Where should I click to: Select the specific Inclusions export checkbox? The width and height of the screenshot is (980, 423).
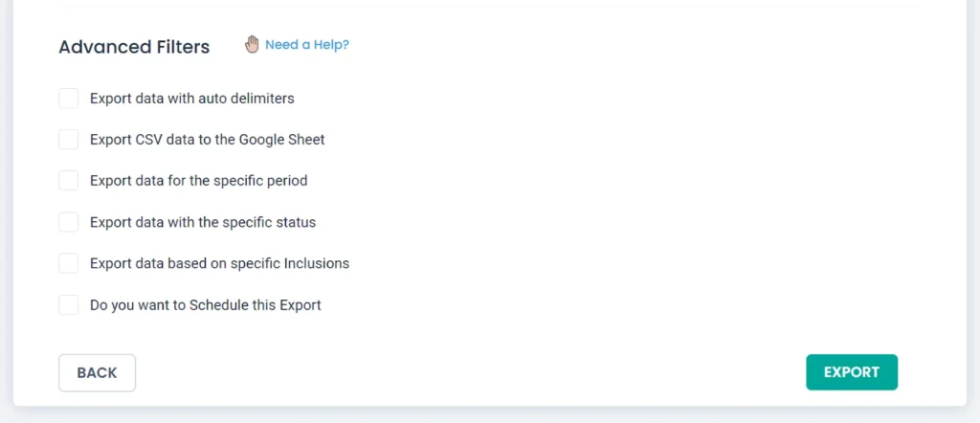click(68, 263)
